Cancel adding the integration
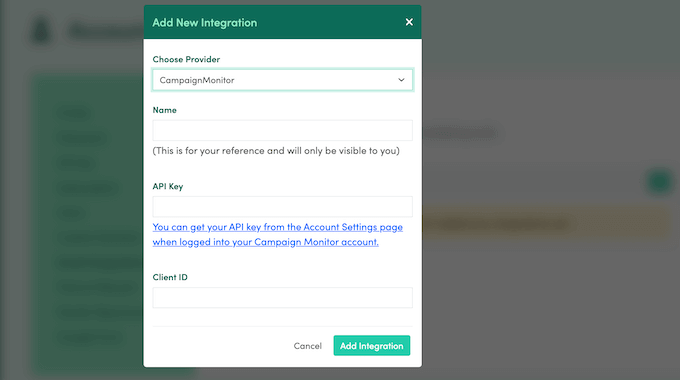The width and height of the screenshot is (680, 380). pyautogui.click(x=307, y=346)
